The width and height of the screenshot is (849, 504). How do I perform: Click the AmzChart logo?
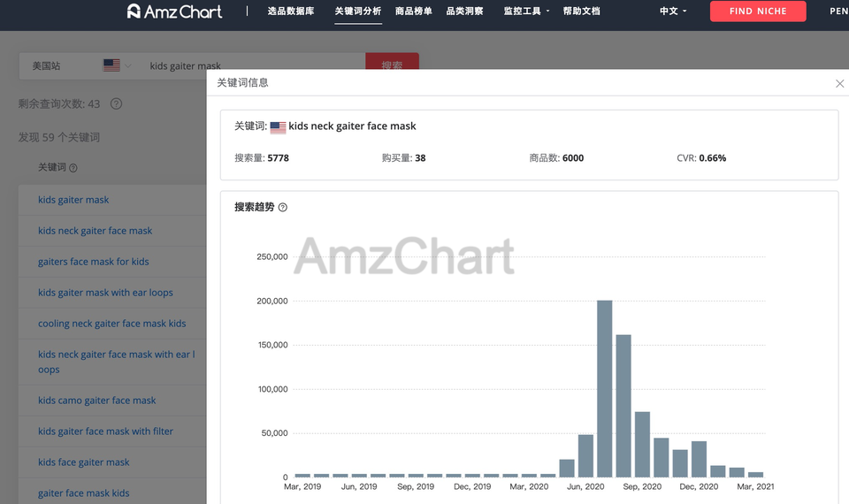coord(174,11)
